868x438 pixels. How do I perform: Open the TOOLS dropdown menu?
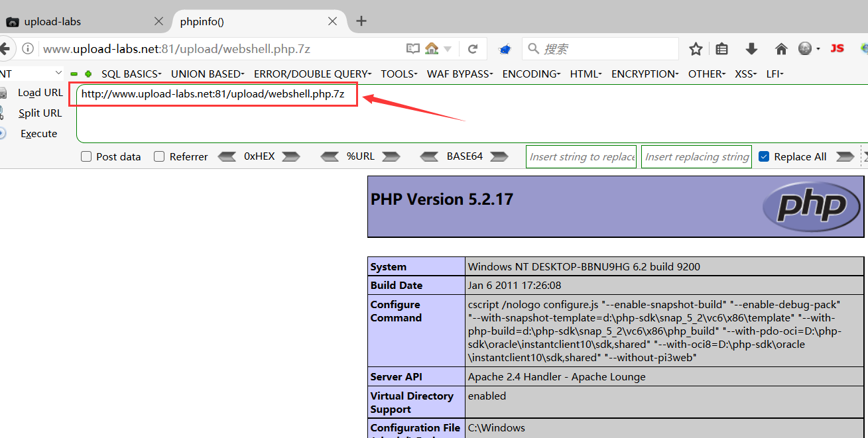(399, 74)
